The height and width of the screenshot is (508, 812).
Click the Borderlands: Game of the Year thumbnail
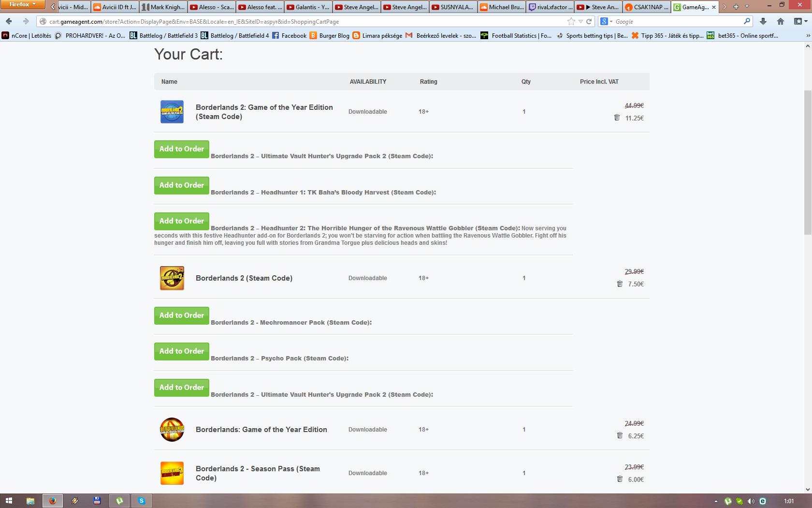pyautogui.click(x=172, y=430)
